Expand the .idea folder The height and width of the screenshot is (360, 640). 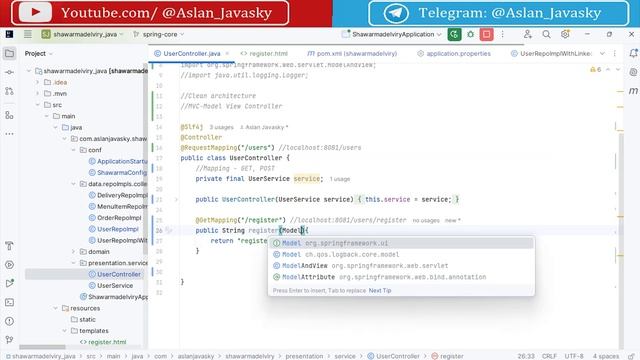point(38,82)
